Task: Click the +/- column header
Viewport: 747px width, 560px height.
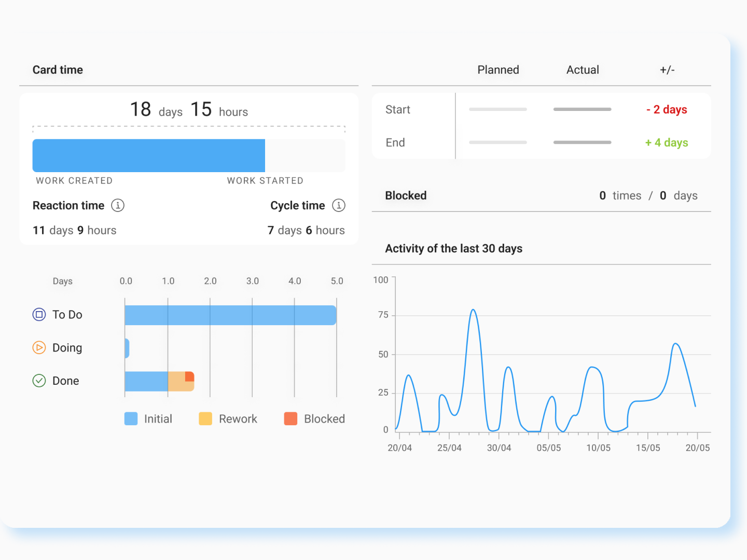Action: click(x=667, y=70)
